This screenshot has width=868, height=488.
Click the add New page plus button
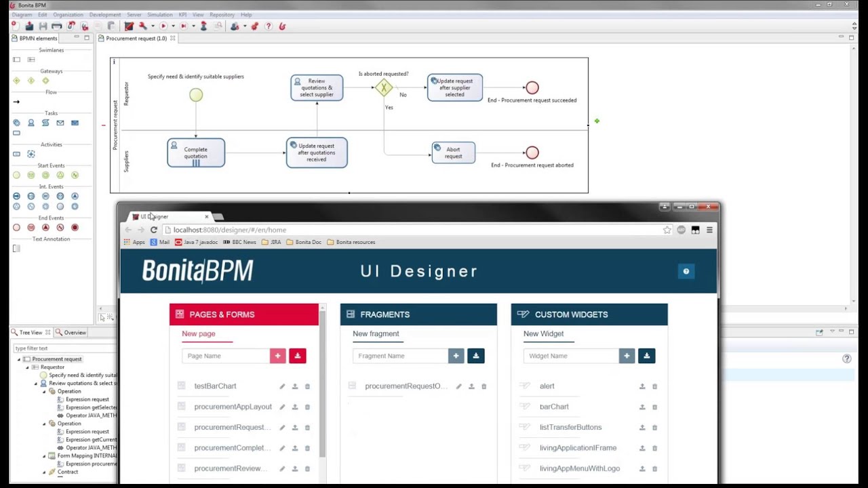click(x=277, y=356)
